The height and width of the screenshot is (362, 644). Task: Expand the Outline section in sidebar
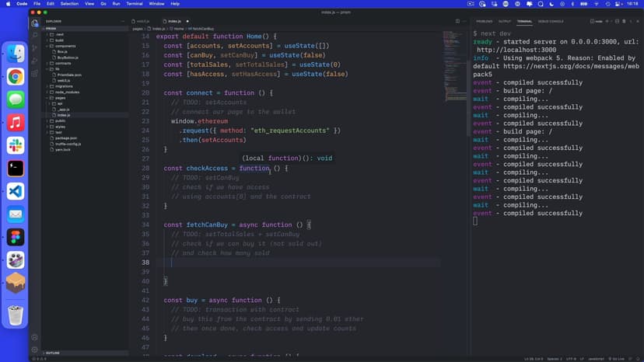(x=54, y=353)
